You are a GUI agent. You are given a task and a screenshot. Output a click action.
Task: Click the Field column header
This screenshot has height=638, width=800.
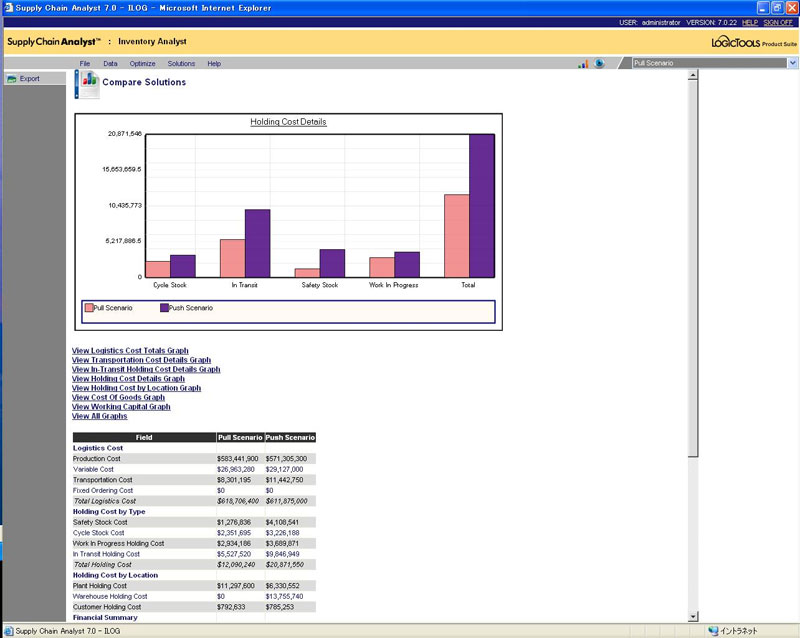tap(144, 437)
